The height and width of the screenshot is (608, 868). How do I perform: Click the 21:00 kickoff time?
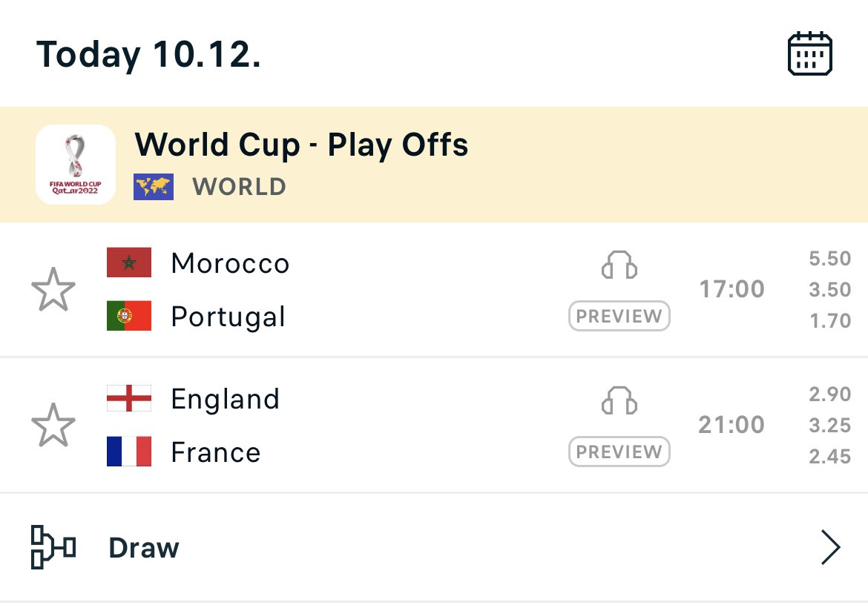(731, 426)
